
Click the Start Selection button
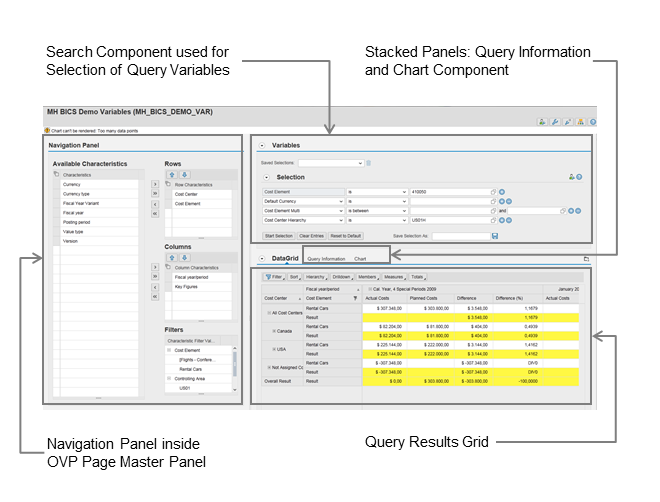279,236
